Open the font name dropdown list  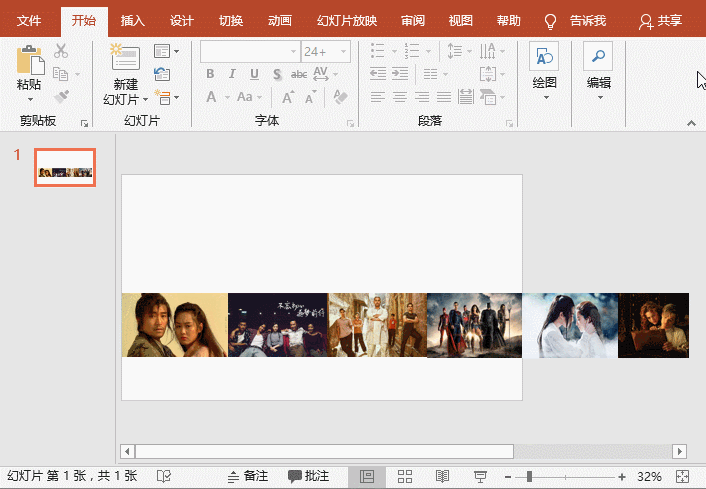pos(293,51)
